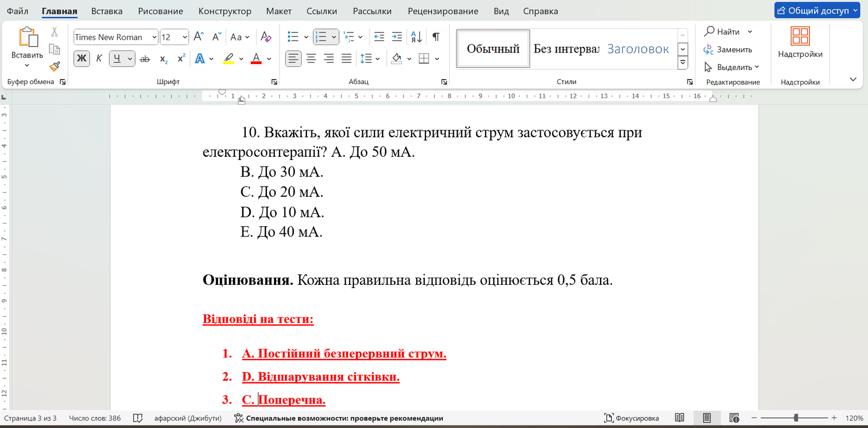Open font color dropdown arrow
This screenshot has width=868, height=428.
(x=269, y=59)
